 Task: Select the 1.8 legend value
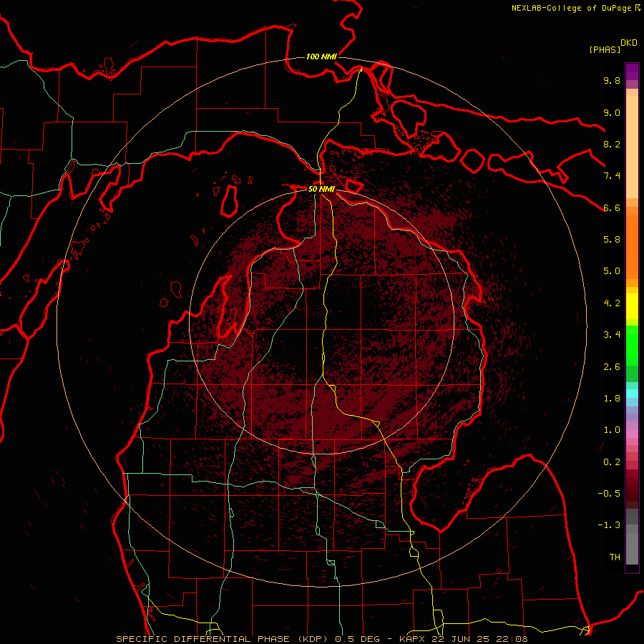point(612,399)
